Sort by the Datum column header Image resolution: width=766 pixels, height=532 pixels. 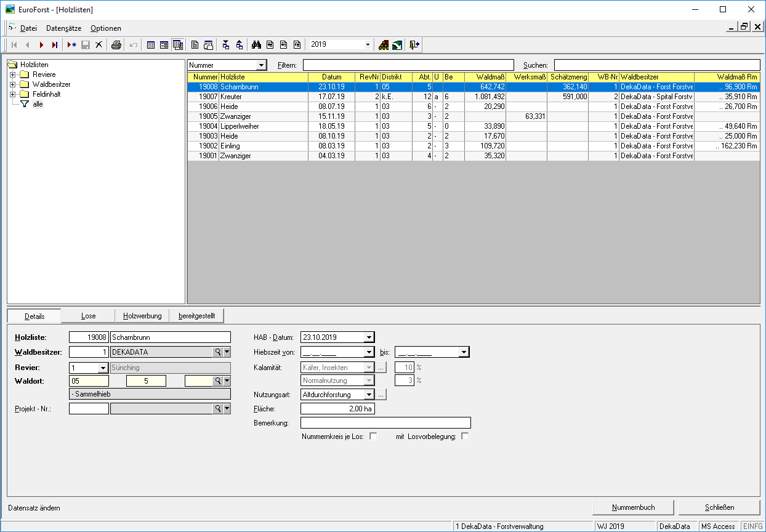331,77
